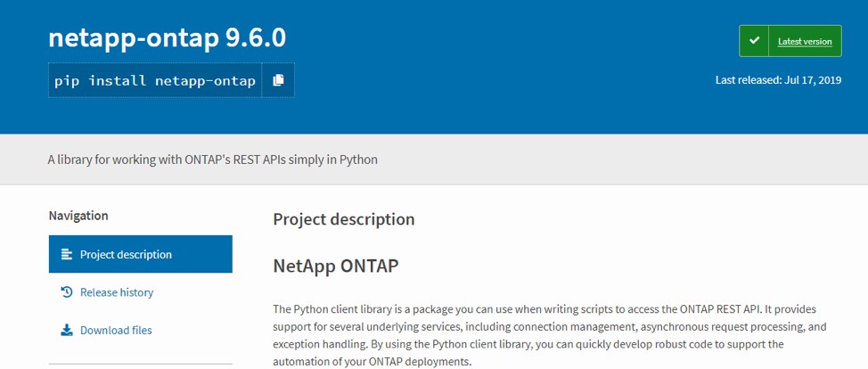The image size is (868, 369).
Task: Switch to the Release history tab
Action: (x=116, y=292)
